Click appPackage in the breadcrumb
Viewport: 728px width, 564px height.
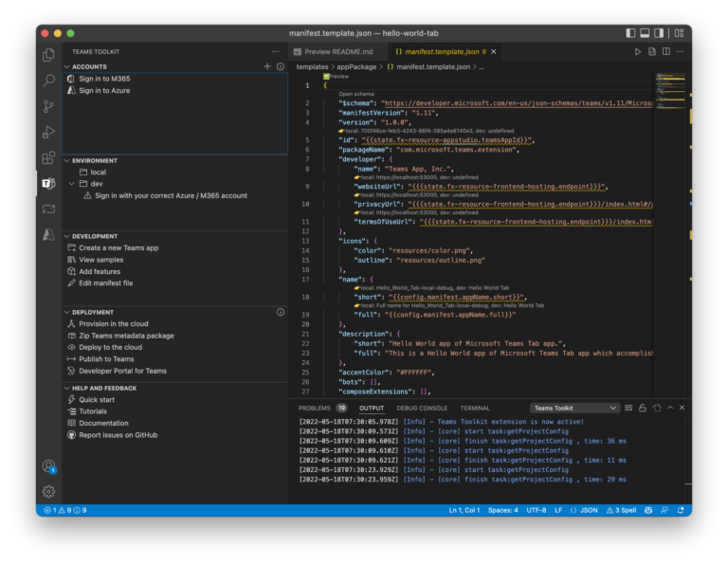[356, 67]
